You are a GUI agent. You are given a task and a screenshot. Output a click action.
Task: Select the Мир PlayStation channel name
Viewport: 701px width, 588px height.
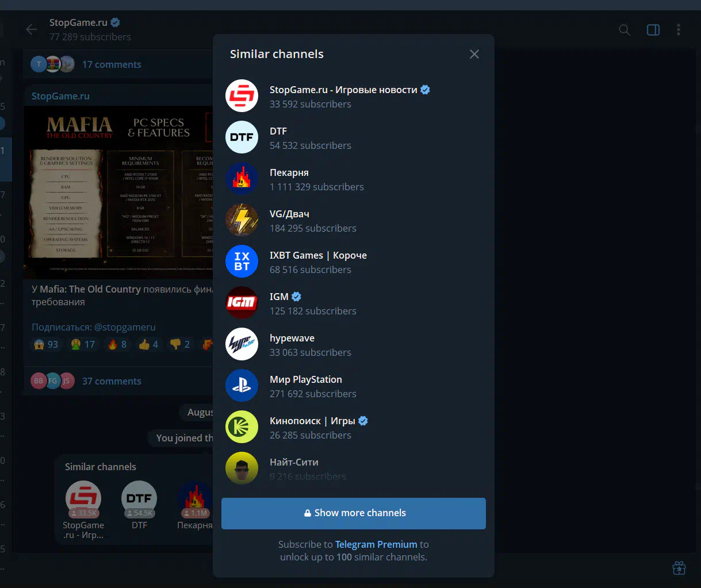tap(306, 379)
